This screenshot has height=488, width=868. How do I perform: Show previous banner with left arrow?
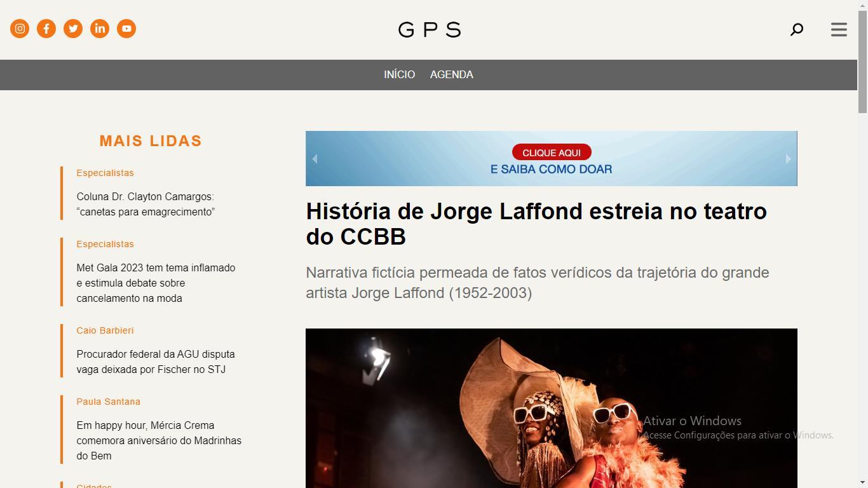click(x=315, y=159)
